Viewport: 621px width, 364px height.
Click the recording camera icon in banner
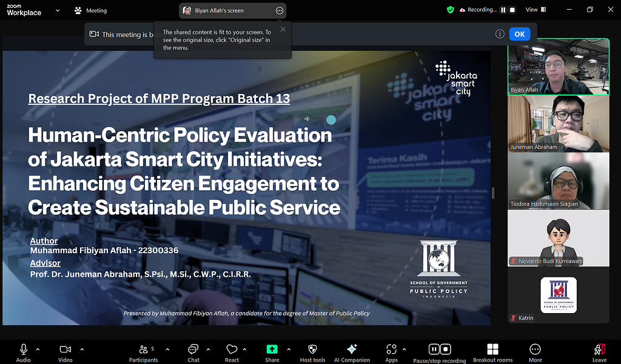pyautogui.click(x=94, y=34)
